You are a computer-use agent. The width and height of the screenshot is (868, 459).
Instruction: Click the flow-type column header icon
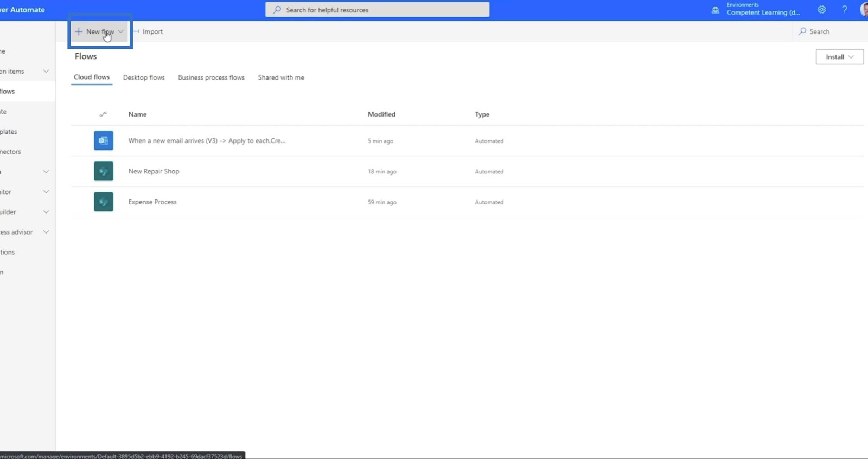pyautogui.click(x=103, y=114)
